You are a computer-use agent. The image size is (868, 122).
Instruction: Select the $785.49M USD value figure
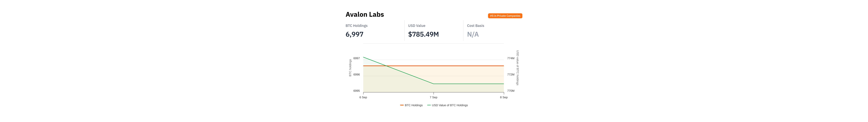pyautogui.click(x=423, y=34)
